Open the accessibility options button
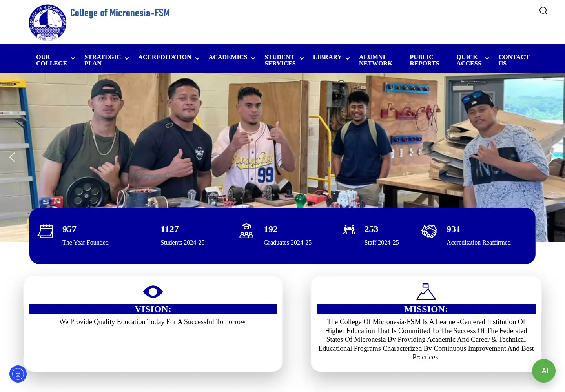The width and height of the screenshot is (565, 392). [x=18, y=374]
